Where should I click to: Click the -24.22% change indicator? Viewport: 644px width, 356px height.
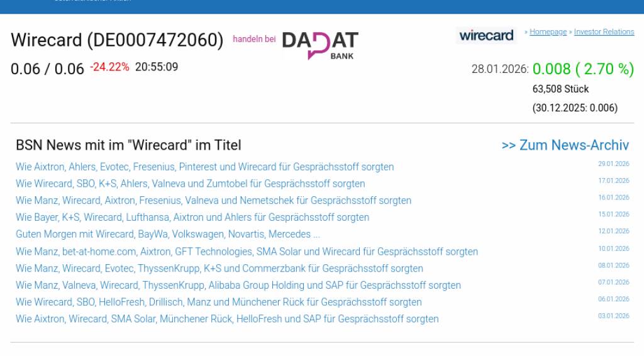109,67
